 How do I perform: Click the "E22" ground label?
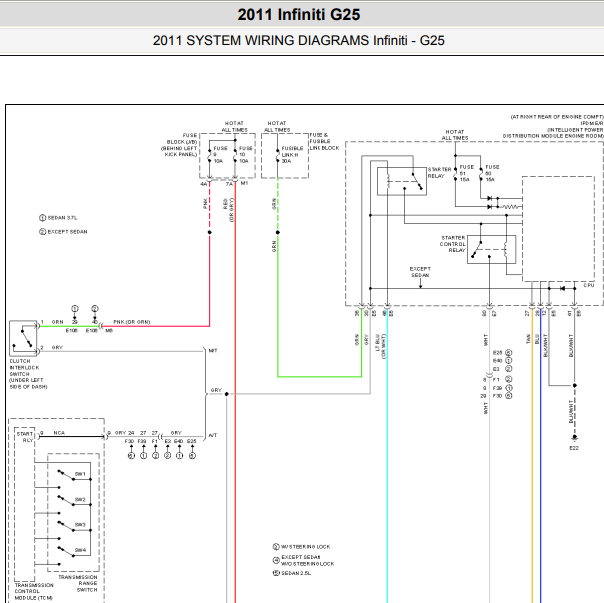pos(574,448)
